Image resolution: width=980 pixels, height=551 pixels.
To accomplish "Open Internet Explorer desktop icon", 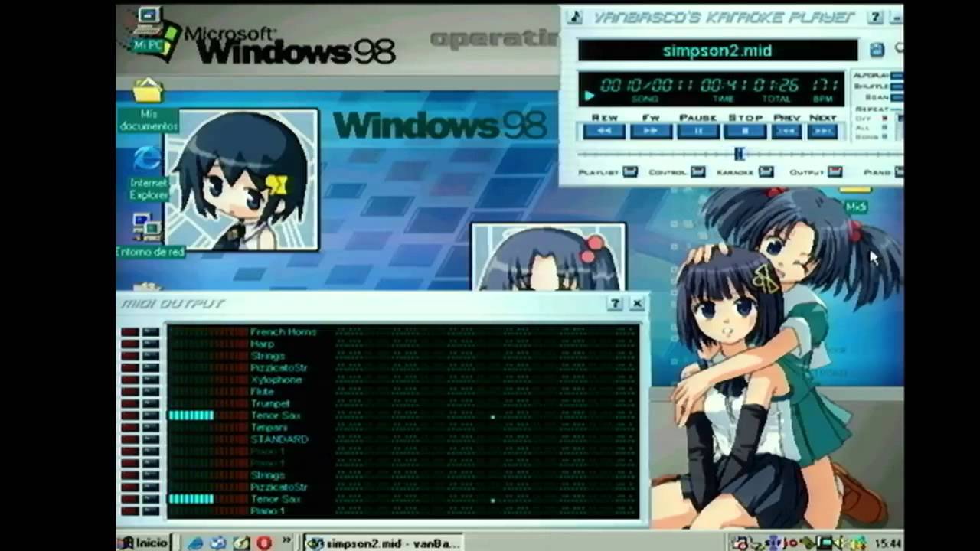I will 148,173.
